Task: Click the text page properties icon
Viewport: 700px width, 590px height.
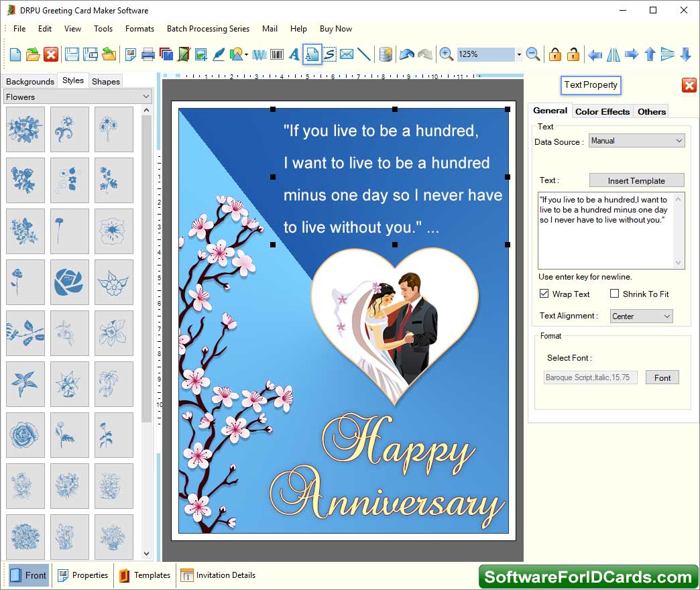Action: (x=130, y=54)
